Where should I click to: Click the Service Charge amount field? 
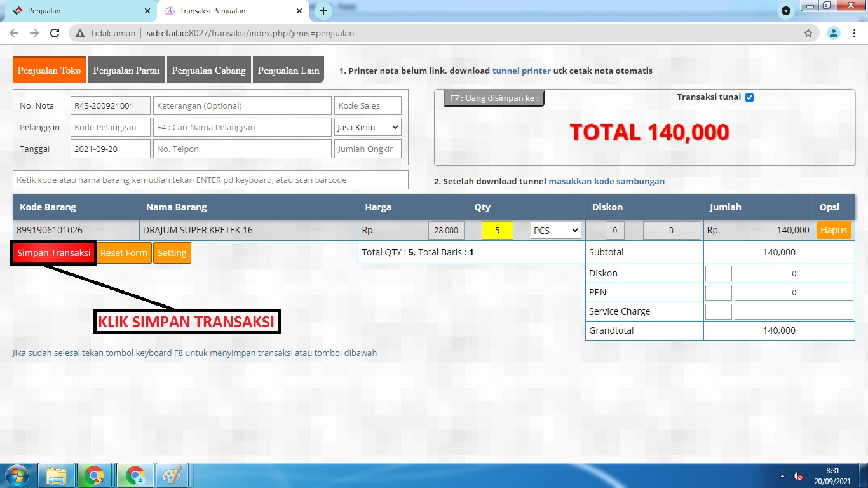coord(794,312)
